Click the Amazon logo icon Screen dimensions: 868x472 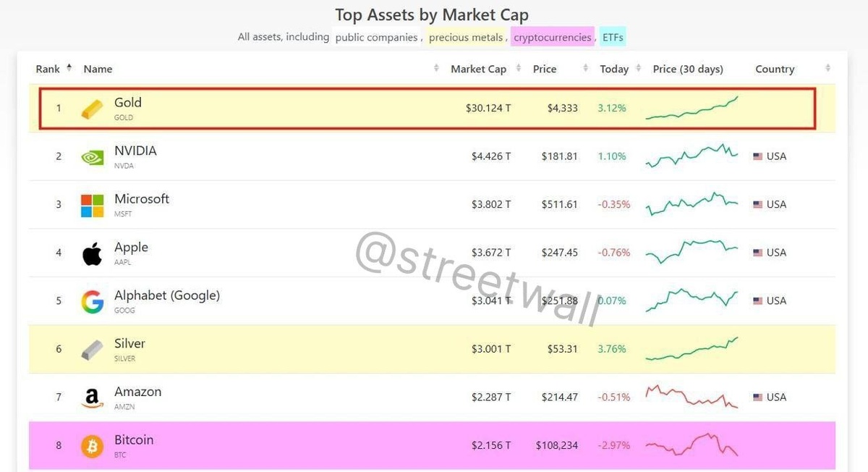pyautogui.click(x=92, y=397)
